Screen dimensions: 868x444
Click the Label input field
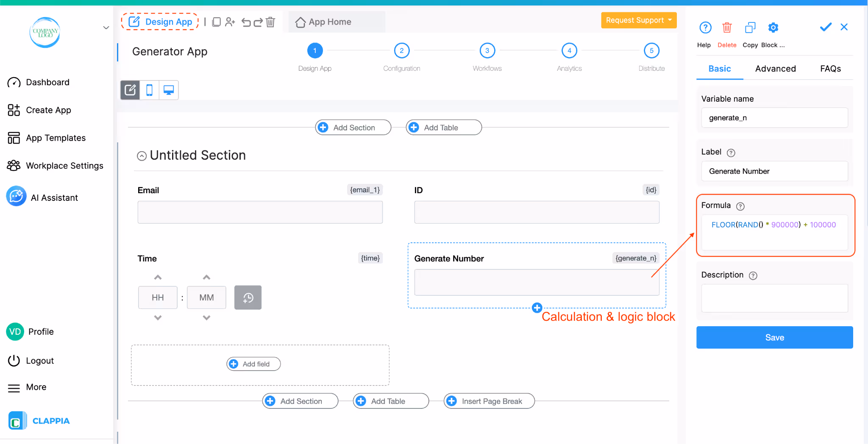tap(774, 171)
